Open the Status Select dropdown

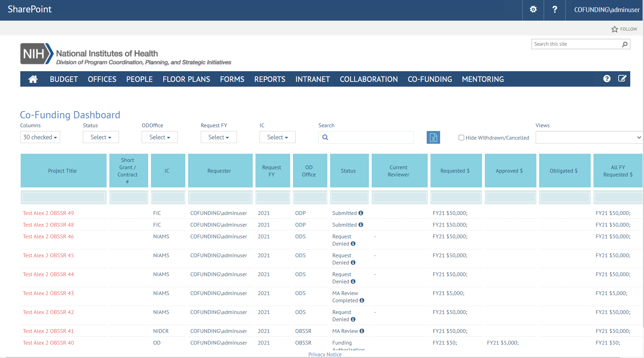pyautogui.click(x=101, y=137)
